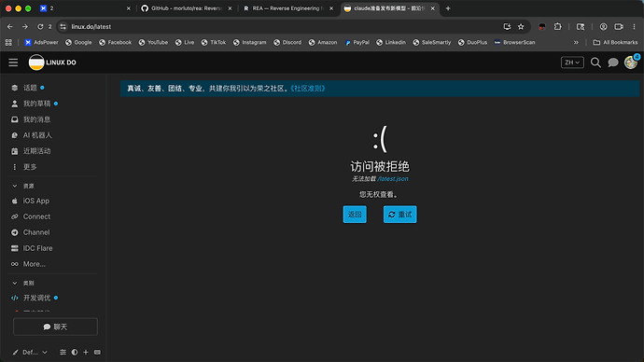Click the 重试 retry button
Image resolution: width=644 pixels, height=362 pixels.
[400, 215]
